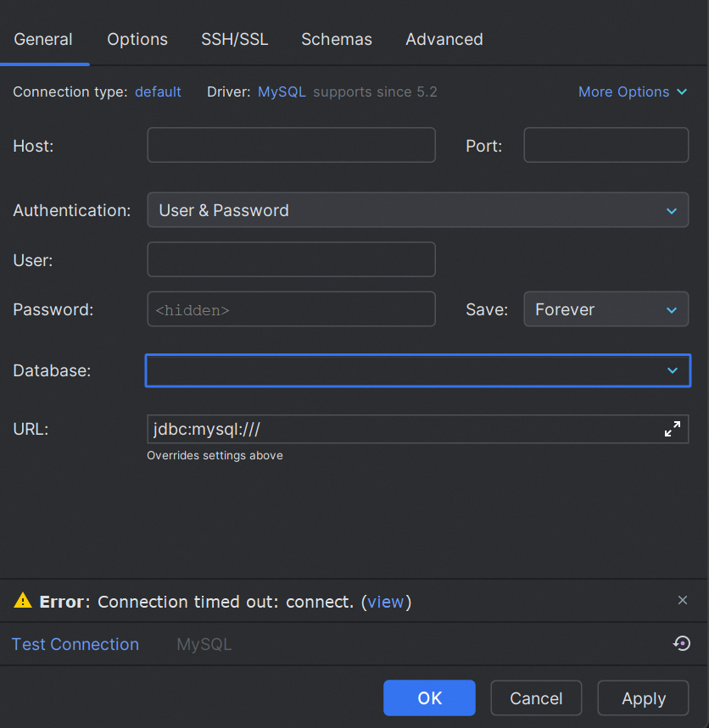Click the Test Connection link

click(75, 644)
